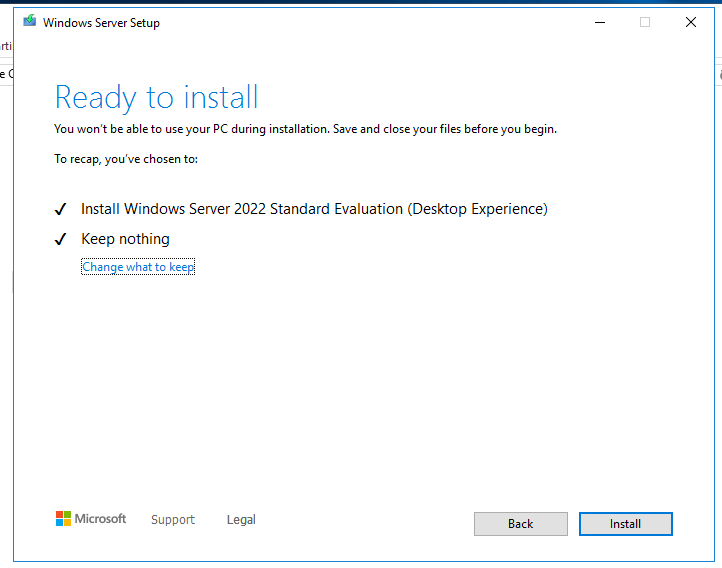Image resolution: width=722 pixels, height=568 pixels.
Task: Click the grayed-out maximize button
Action: [x=645, y=22]
